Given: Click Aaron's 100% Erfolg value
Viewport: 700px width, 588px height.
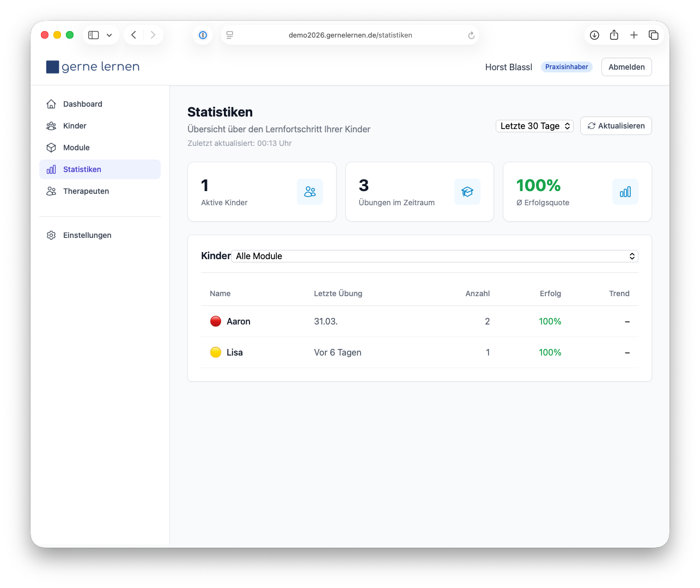Looking at the screenshot, I should [x=550, y=321].
